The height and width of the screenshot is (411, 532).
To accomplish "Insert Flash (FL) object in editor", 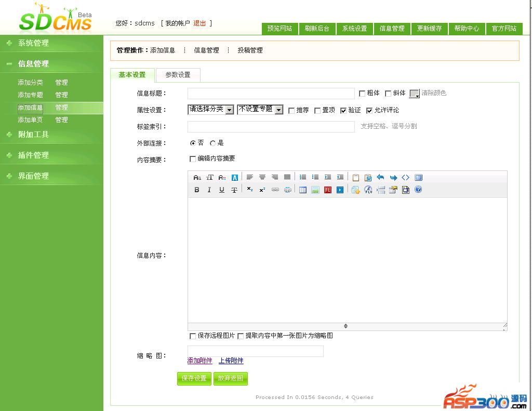I will point(328,190).
